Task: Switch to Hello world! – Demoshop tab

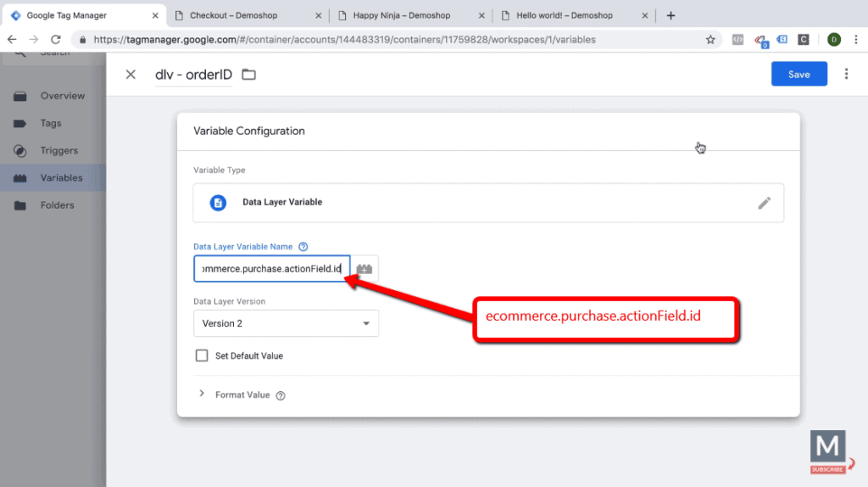Action: [x=565, y=15]
